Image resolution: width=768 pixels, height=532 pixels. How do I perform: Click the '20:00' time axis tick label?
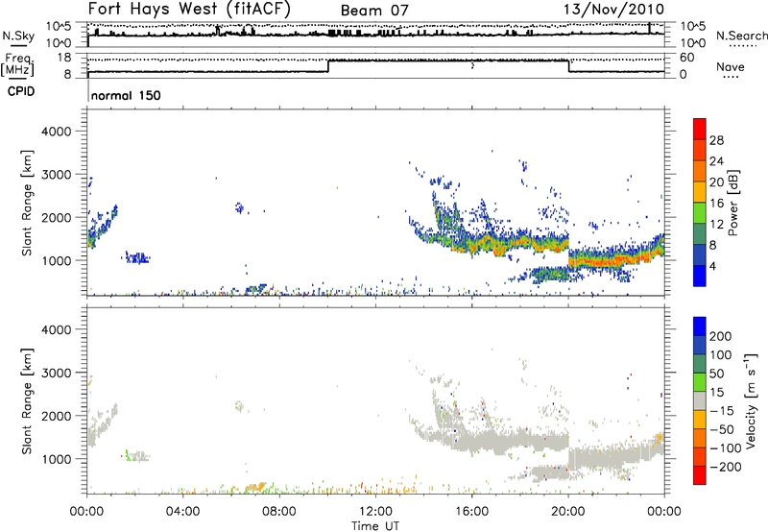(568, 512)
